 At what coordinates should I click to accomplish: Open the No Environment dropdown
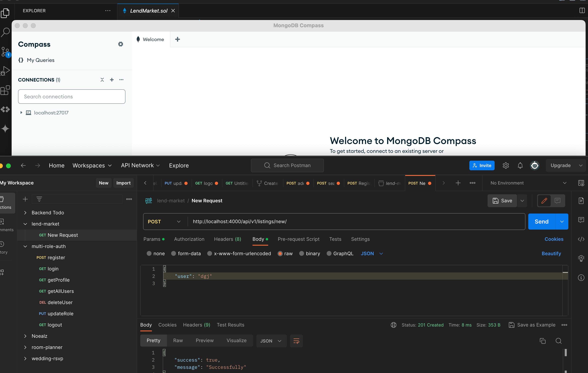(528, 183)
